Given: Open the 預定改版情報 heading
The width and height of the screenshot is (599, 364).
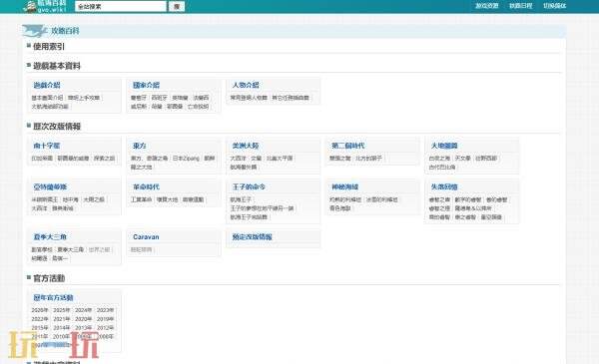Looking at the screenshot, I should pyautogui.click(x=253, y=237).
